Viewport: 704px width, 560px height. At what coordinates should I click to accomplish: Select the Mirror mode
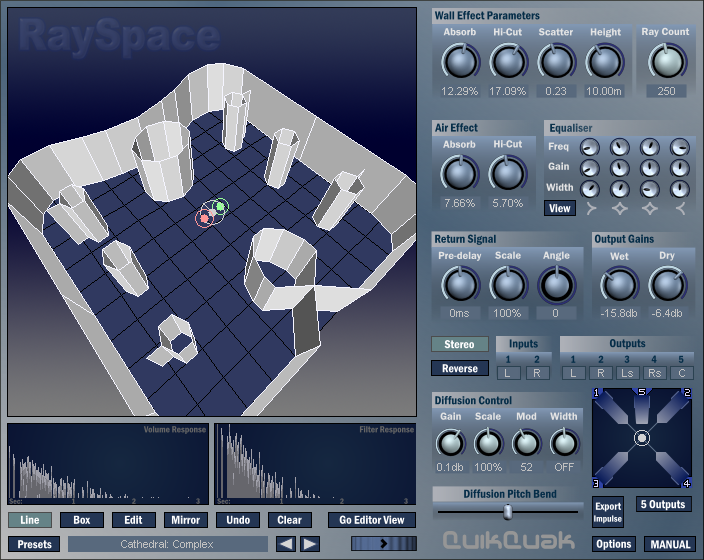[x=185, y=520]
